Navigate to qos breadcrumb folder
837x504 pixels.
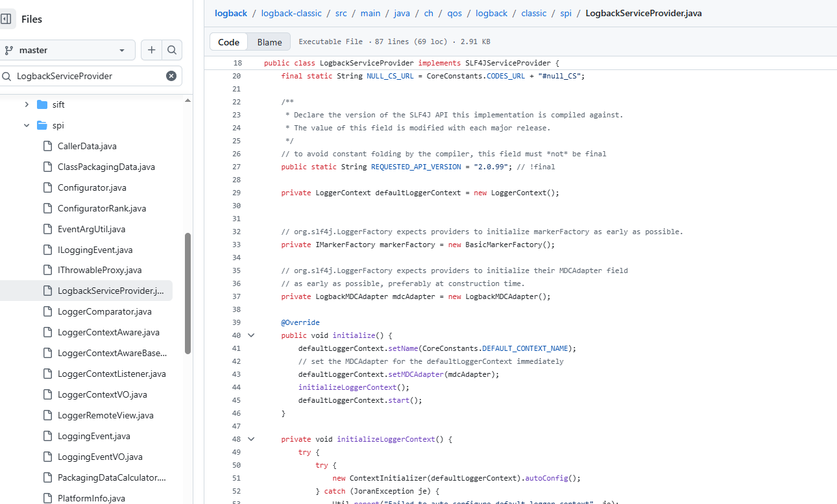pos(455,13)
